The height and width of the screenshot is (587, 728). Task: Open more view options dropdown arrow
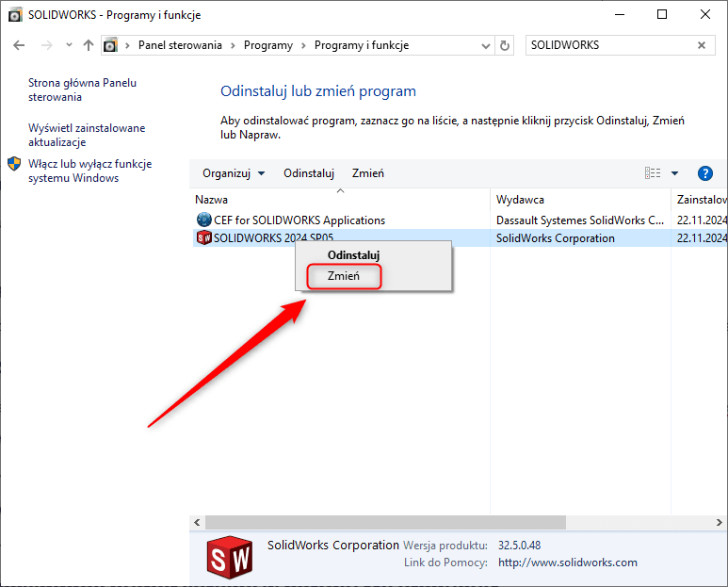(x=674, y=173)
